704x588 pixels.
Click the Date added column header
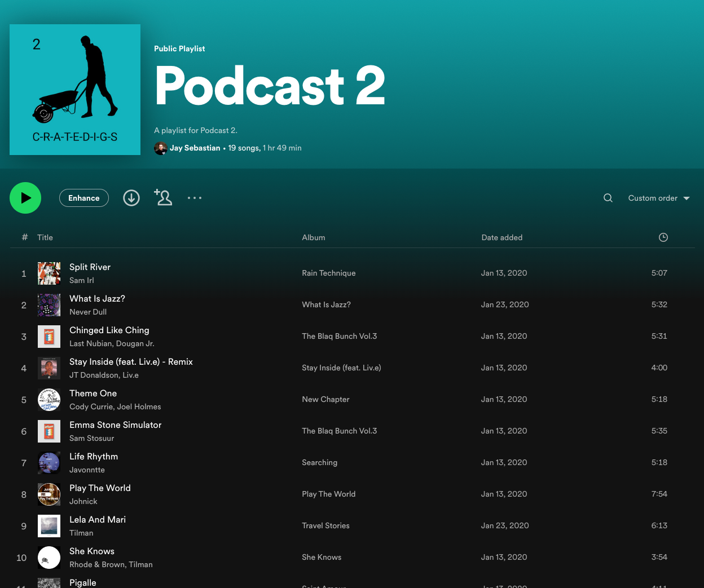pos(502,237)
